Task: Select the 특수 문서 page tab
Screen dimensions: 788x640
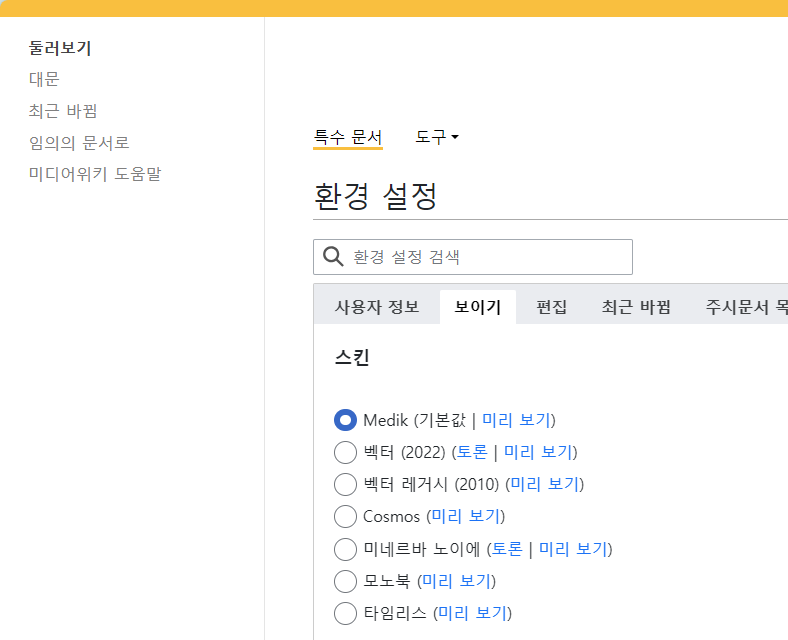Action: click(348, 137)
